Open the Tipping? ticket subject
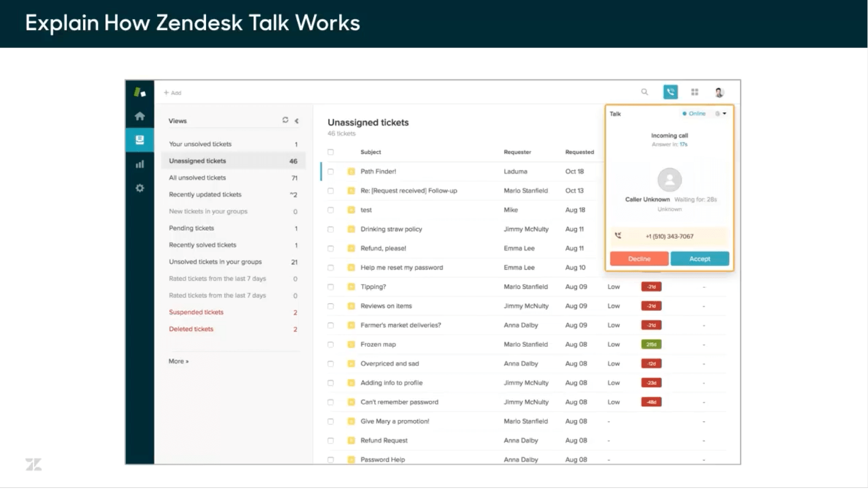Image resolution: width=868 pixels, height=489 pixels. 373,287
